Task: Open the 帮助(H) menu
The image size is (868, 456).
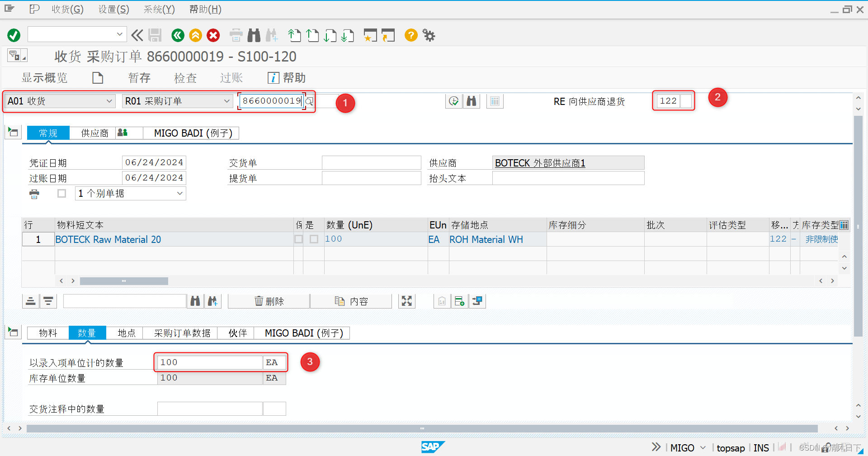Action: pos(205,9)
